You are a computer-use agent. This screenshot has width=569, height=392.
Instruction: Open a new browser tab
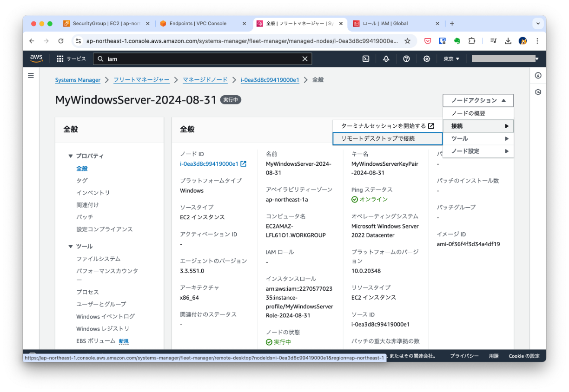pyautogui.click(x=452, y=24)
